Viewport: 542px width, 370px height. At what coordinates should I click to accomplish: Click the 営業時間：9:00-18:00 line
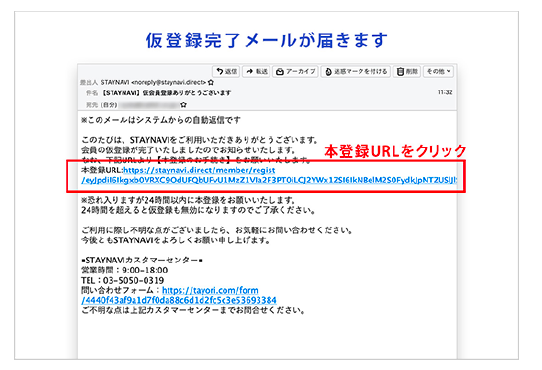tap(124, 270)
